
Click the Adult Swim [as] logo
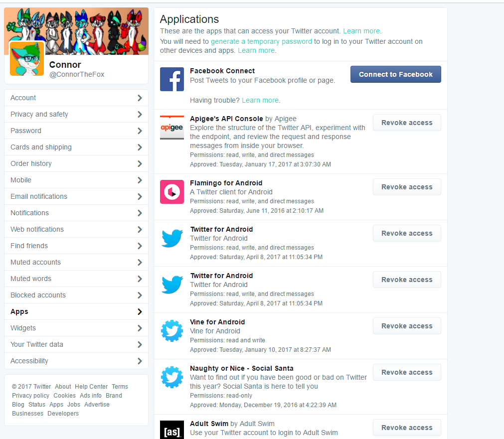click(x=172, y=430)
